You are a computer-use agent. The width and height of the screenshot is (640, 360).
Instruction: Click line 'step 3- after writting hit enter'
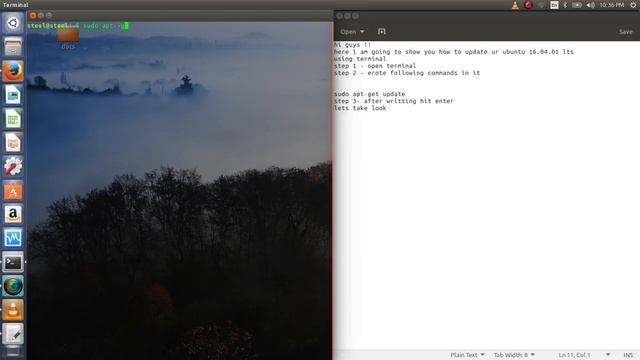[393, 101]
